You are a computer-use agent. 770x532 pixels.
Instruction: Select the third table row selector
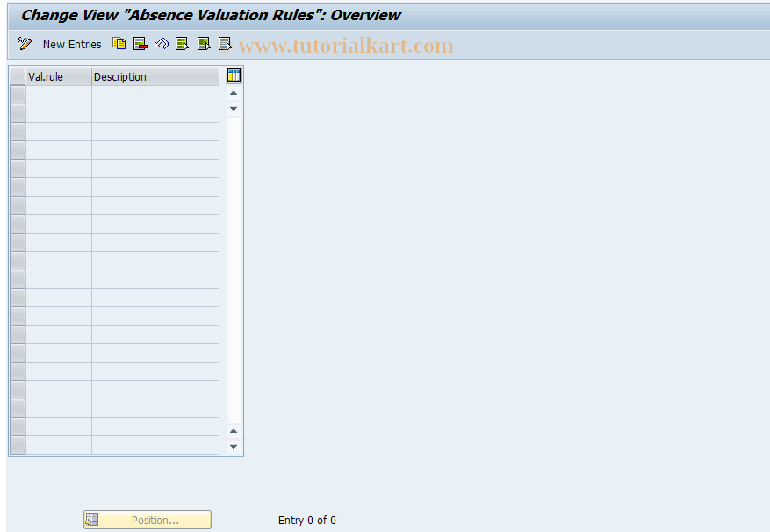click(x=18, y=132)
